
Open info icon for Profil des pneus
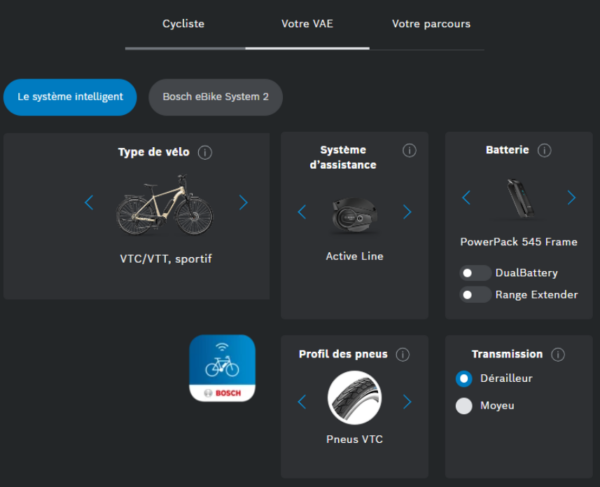(402, 355)
